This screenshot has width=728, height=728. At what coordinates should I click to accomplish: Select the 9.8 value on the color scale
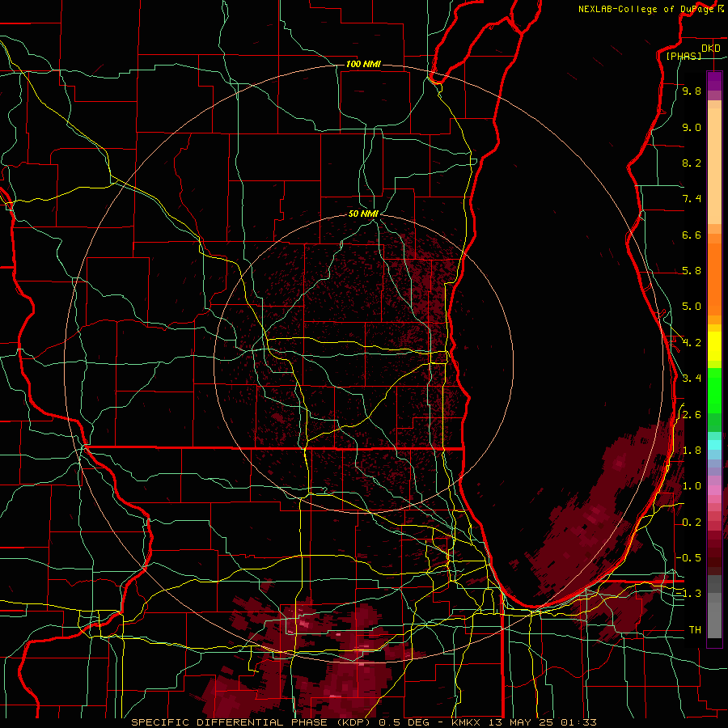click(692, 91)
